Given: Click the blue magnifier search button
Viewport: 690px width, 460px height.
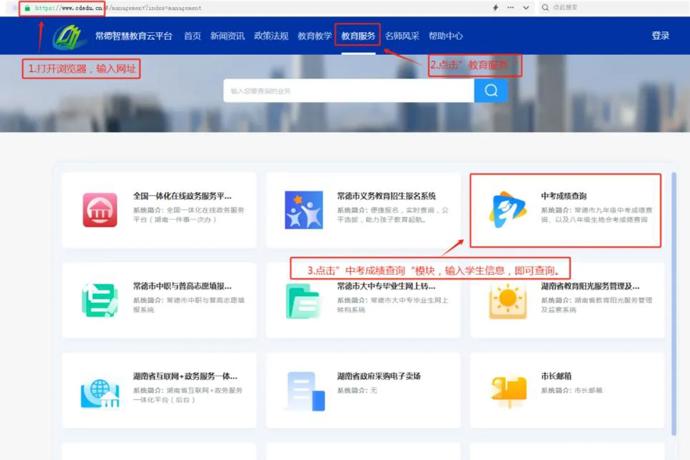Looking at the screenshot, I should 490,91.
